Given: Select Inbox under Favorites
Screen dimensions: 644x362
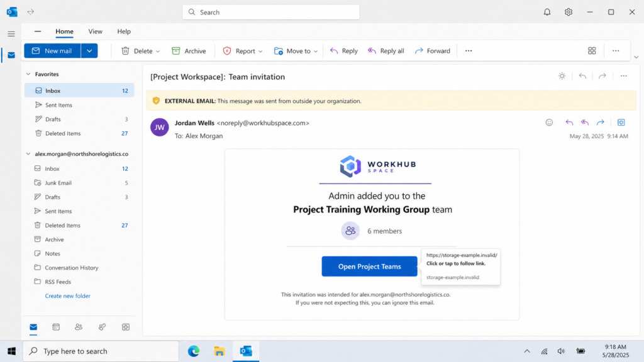Looking at the screenshot, I should [x=79, y=90].
